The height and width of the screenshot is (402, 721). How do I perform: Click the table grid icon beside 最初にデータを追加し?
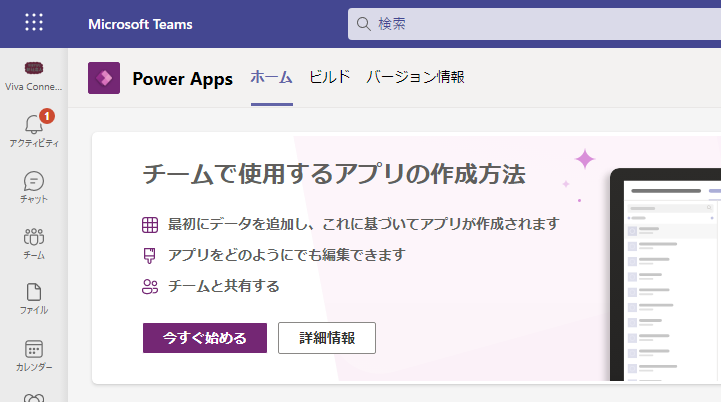pyautogui.click(x=150, y=225)
